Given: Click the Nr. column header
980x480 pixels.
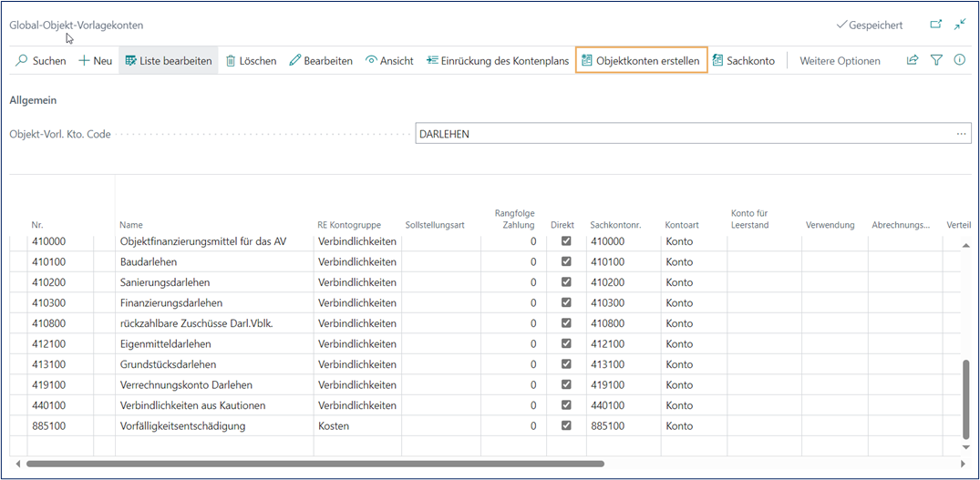Looking at the screenshot, I should (38, 225).
